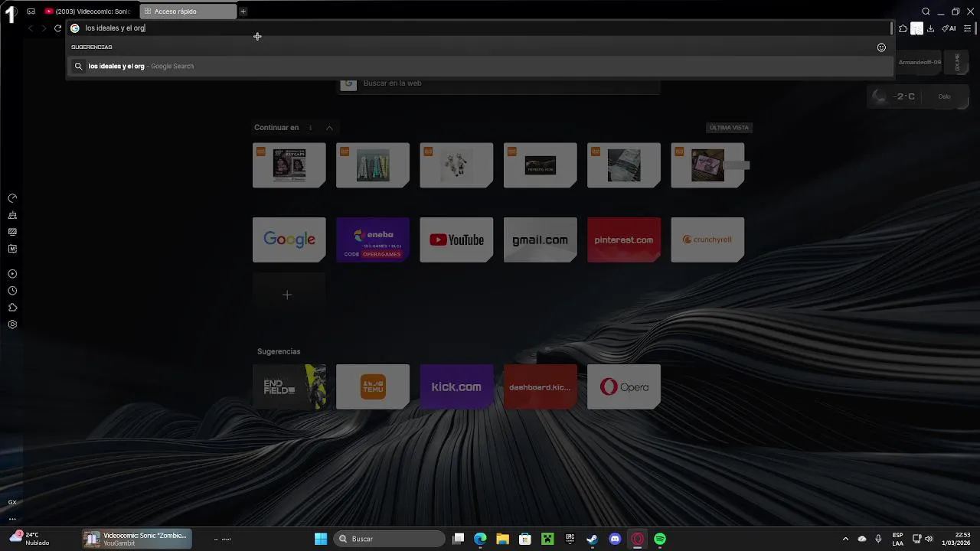This screenshot has width=980, height=551.
Task: Open the Opera GX main menu logo
Action: coord(11,12)
